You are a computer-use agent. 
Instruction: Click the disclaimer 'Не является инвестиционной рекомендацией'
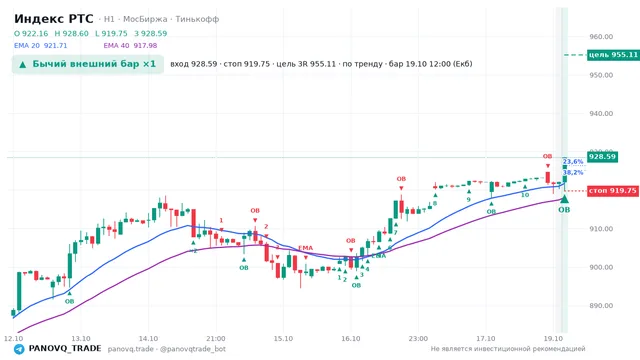508,349
